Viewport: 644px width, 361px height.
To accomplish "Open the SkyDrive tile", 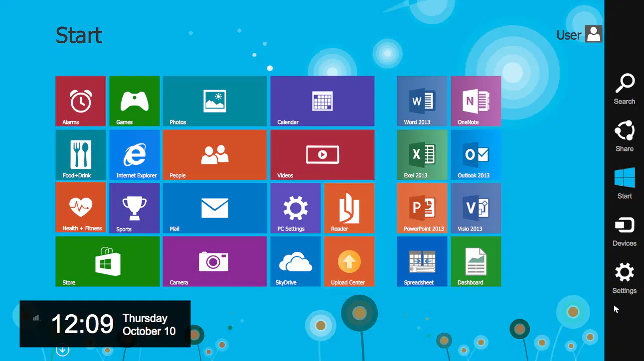I will point(296,261).
